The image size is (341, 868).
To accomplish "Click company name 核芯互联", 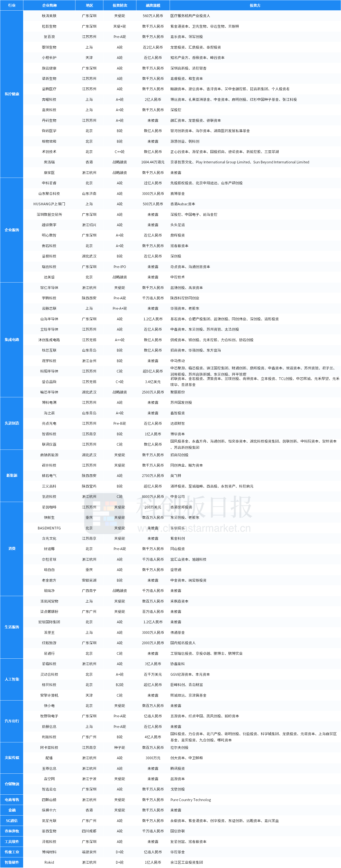I will (x=49, y=350).
